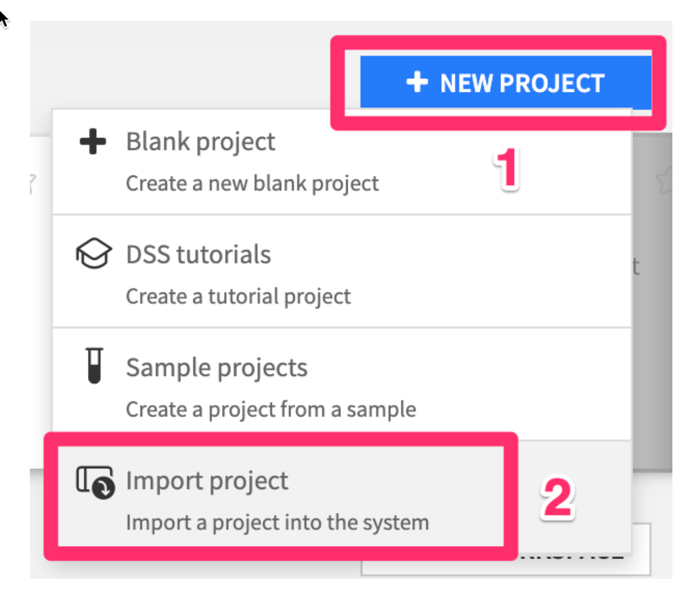Click the test tube icon for Sample projects

click(x=95, y=366)
